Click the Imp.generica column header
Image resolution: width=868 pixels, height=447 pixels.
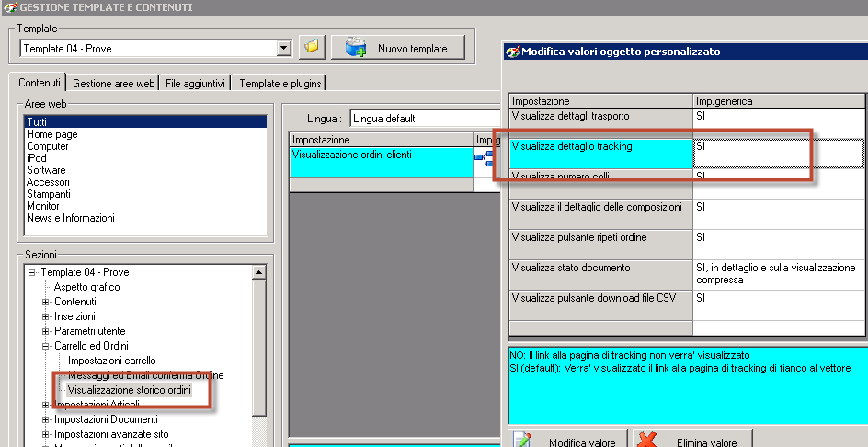[779, 101]
